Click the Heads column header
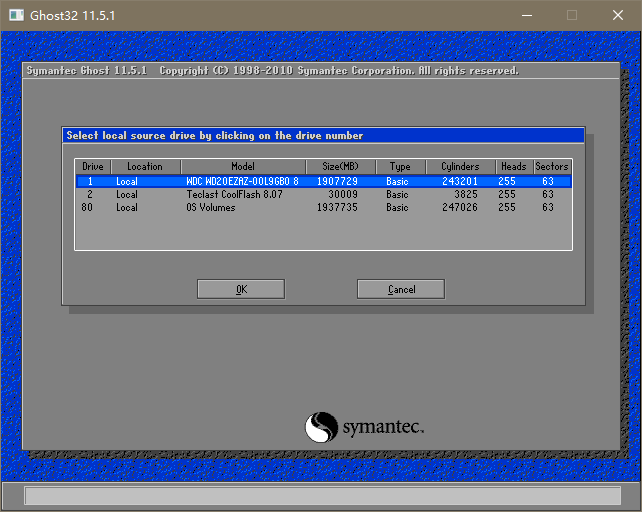The width and height of the screenshot is (642, 512). (513, 167)
